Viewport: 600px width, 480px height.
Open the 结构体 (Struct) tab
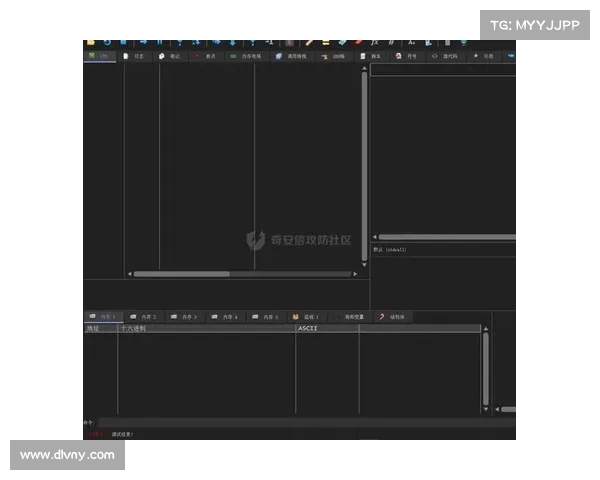point(392,317)
